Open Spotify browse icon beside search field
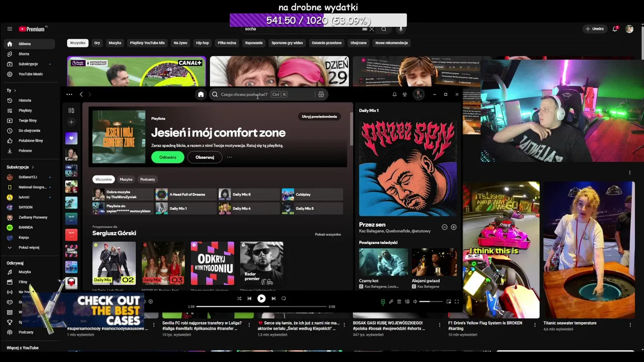 pos(321,95)
